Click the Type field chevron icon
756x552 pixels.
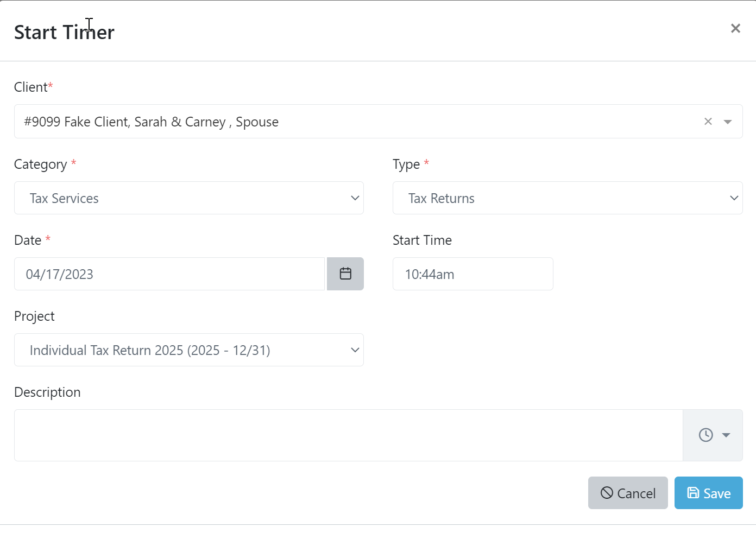tap(734, 198)
